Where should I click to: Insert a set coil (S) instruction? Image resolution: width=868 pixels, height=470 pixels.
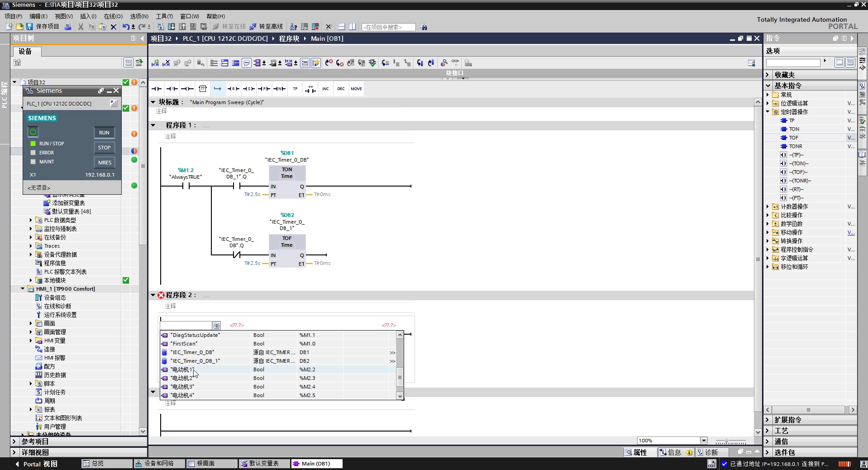tap(248, 89)
